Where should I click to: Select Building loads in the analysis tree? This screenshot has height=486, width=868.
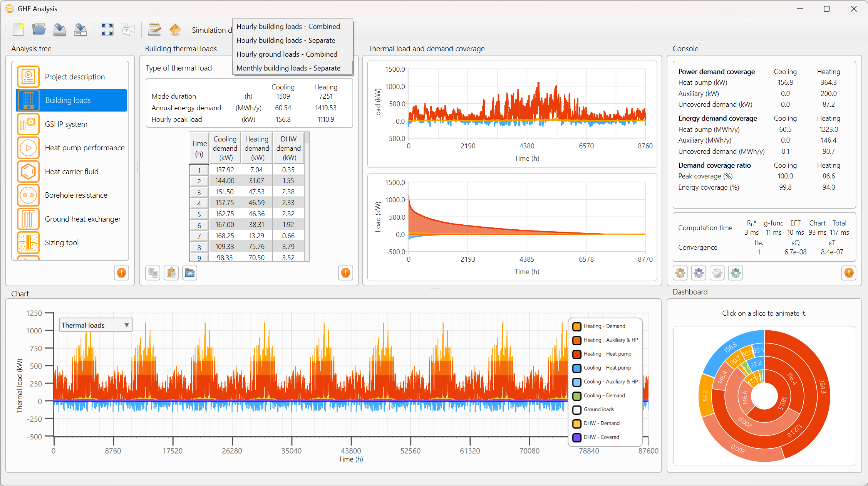[x=71, y=100]
